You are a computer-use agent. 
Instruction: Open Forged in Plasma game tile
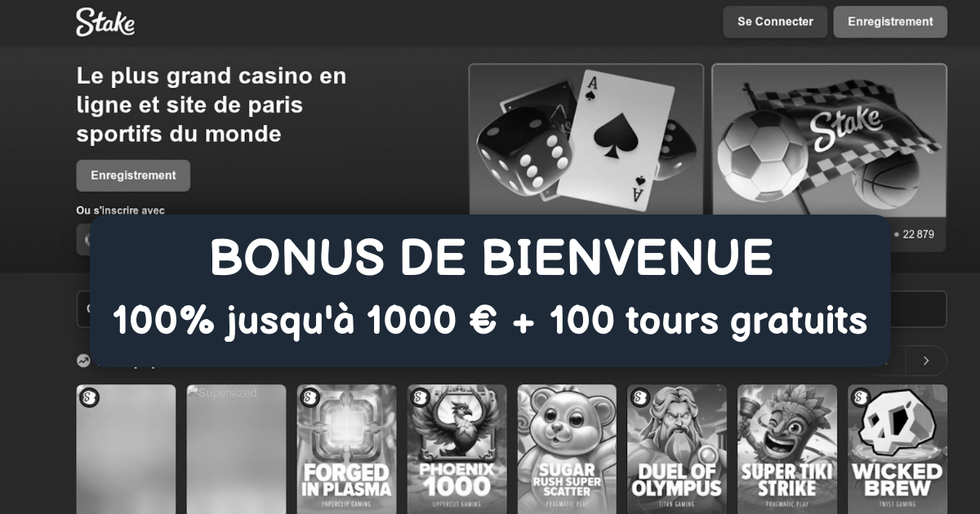coord(346,450)
